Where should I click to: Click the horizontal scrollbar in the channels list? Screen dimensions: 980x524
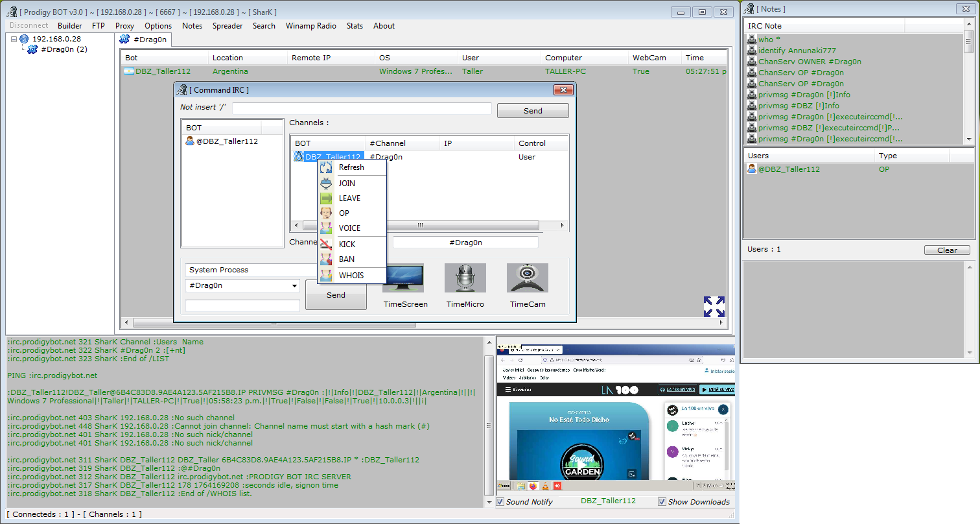pyautogui.click(x=420, y=226)
